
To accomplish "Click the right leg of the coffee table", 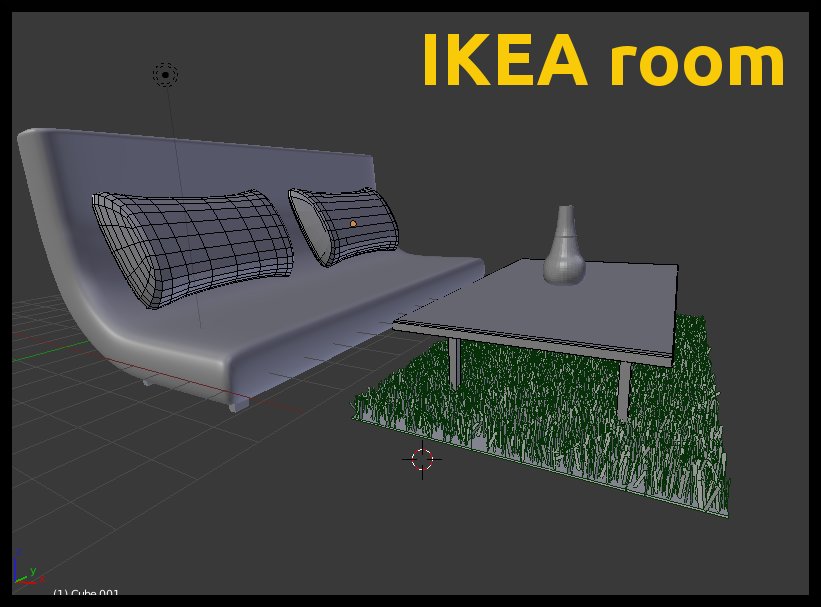I will click(x=623, y=390).
